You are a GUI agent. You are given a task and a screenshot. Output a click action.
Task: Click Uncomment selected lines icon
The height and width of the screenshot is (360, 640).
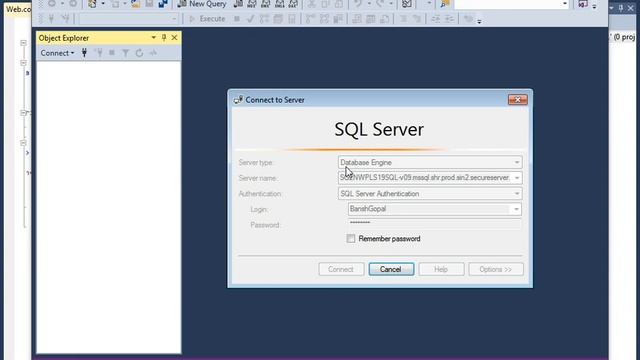[x=417, y=19]
